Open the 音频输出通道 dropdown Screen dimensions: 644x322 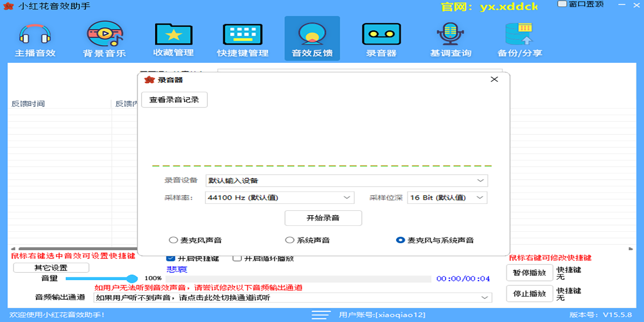coord(293,298)
